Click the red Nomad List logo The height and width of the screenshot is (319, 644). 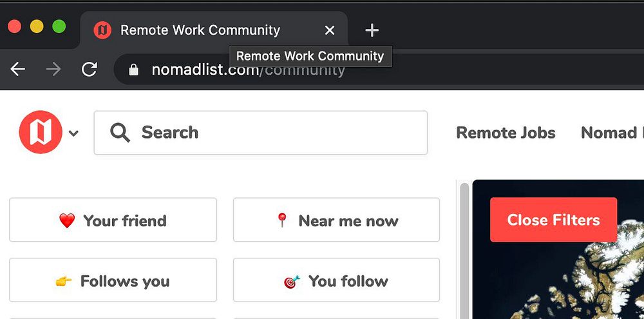[40, 132]
